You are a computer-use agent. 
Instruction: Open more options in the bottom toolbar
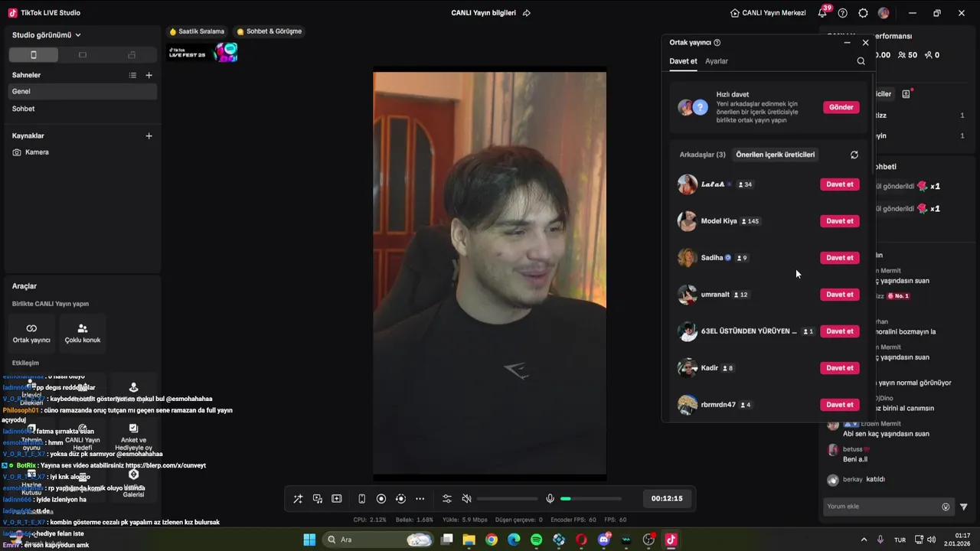coord(420,499)
